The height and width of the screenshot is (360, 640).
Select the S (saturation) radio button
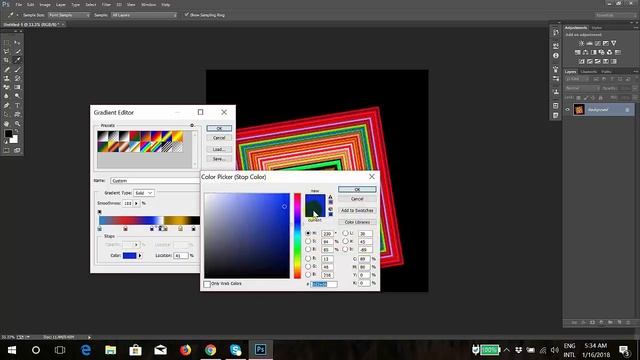[308, 241]
